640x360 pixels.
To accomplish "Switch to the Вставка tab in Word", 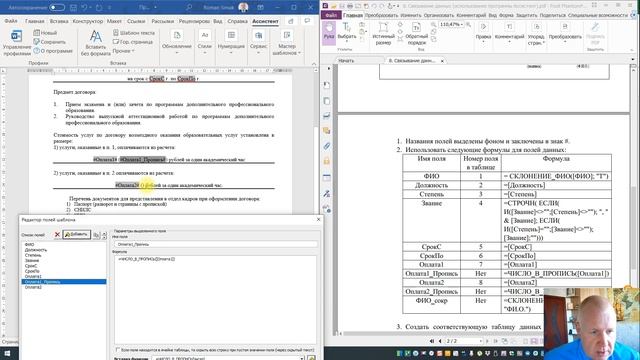I will (x=59, y=21).
